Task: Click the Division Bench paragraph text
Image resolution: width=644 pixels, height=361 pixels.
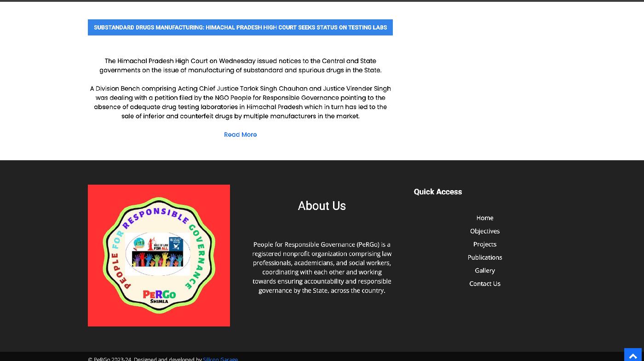Action: [x=240, y=102]
